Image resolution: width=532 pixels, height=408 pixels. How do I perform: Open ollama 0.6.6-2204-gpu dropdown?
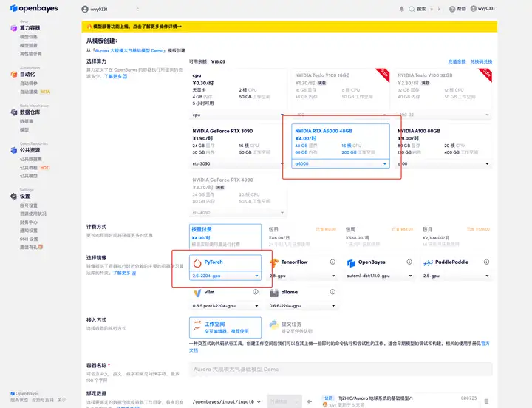tap(302, 306)
